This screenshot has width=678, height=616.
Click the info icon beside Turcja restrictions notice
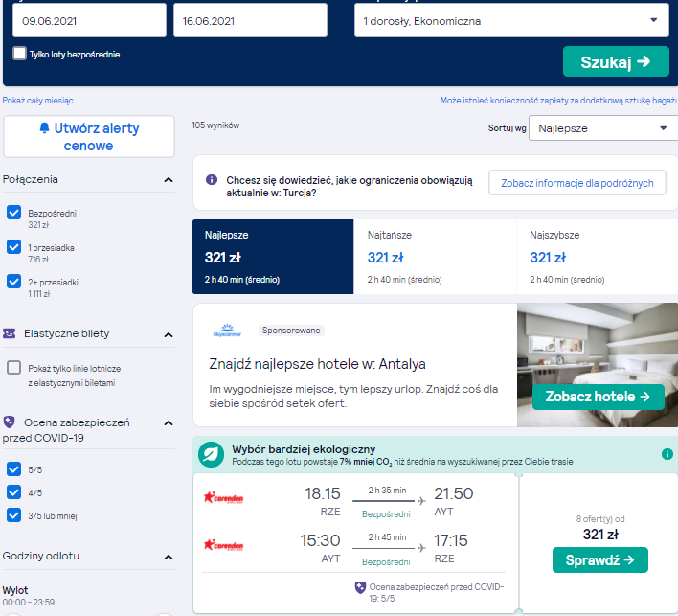(x=212, y=179)
